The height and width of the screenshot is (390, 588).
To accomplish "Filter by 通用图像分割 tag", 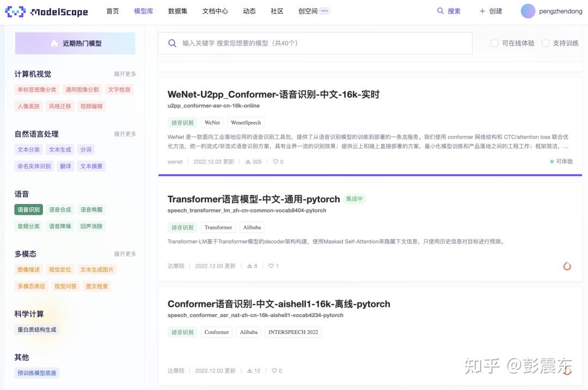I will (82, 90).
